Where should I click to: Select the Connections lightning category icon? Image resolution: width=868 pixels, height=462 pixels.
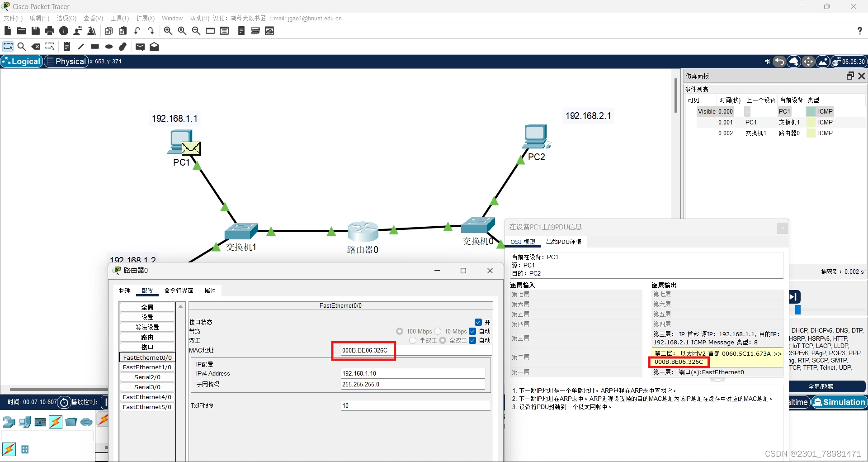point(56,422)
